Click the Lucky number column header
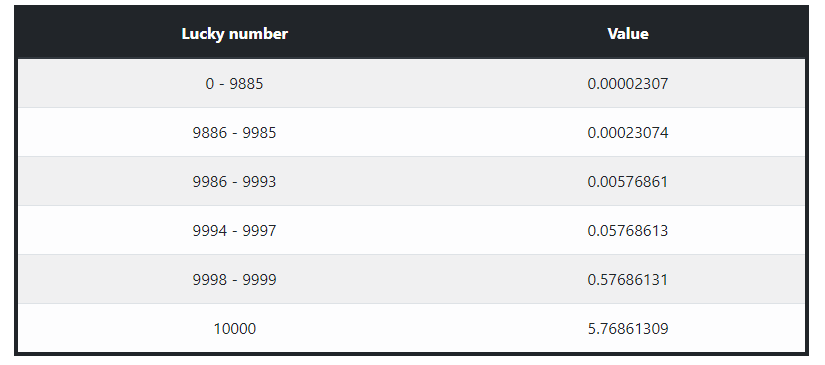825x365 pixels. [x=235, y=34]
